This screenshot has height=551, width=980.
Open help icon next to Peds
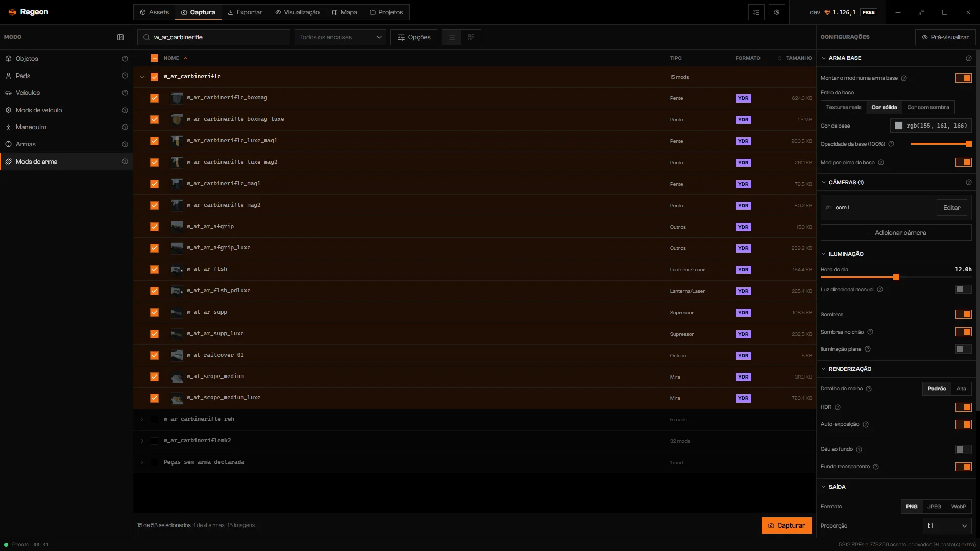pyautogui.click(x=125, y=76)
